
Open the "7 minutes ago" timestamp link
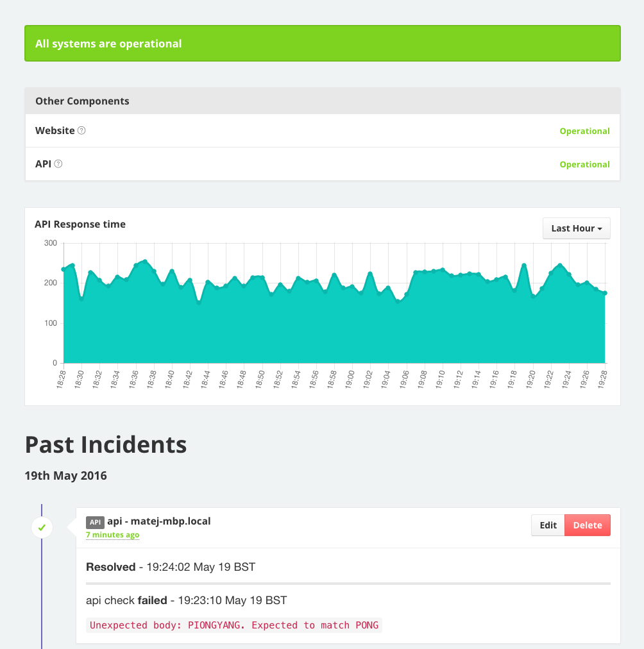pyautogui.click(x=112, y=535)
